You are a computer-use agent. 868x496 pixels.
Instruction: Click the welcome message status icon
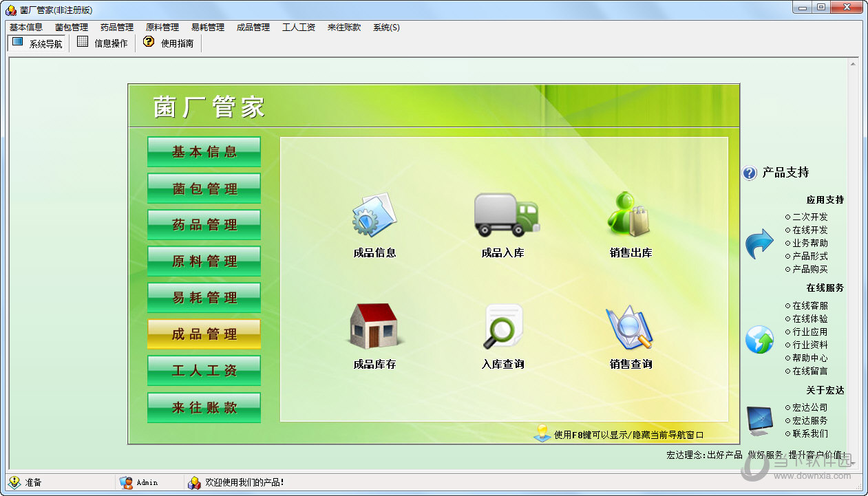(x=194, y=482)
